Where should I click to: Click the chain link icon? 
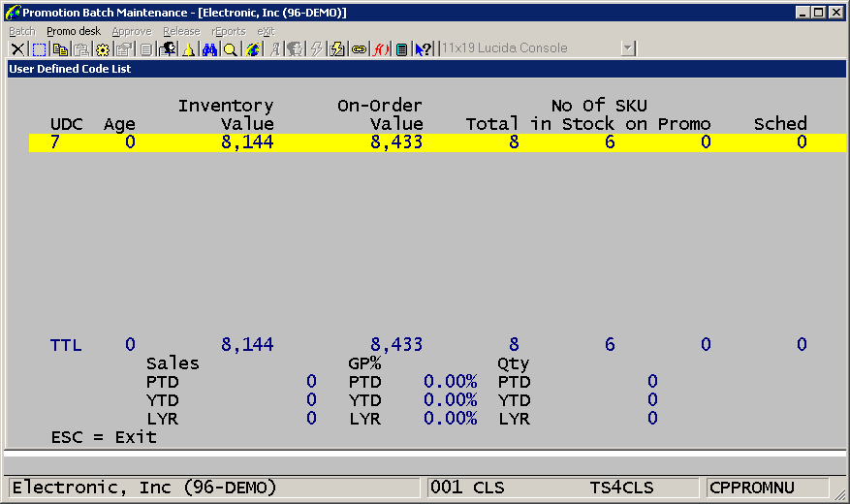(359, 49)
